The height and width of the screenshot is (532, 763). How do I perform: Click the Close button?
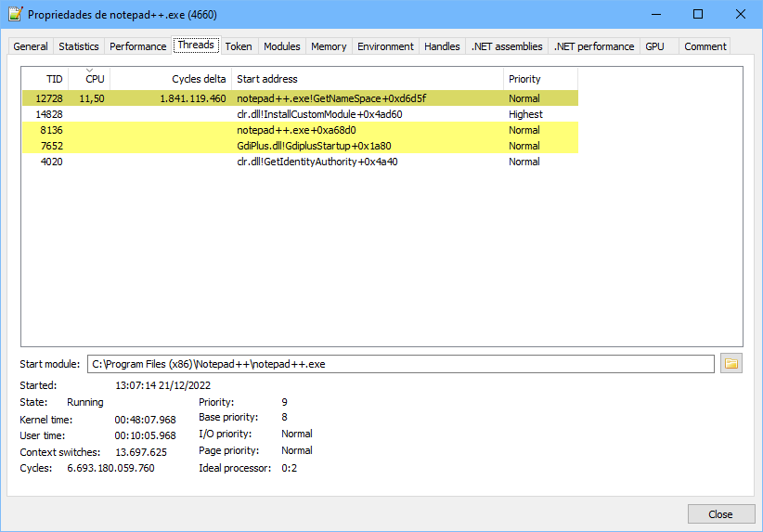coord(720,514)
